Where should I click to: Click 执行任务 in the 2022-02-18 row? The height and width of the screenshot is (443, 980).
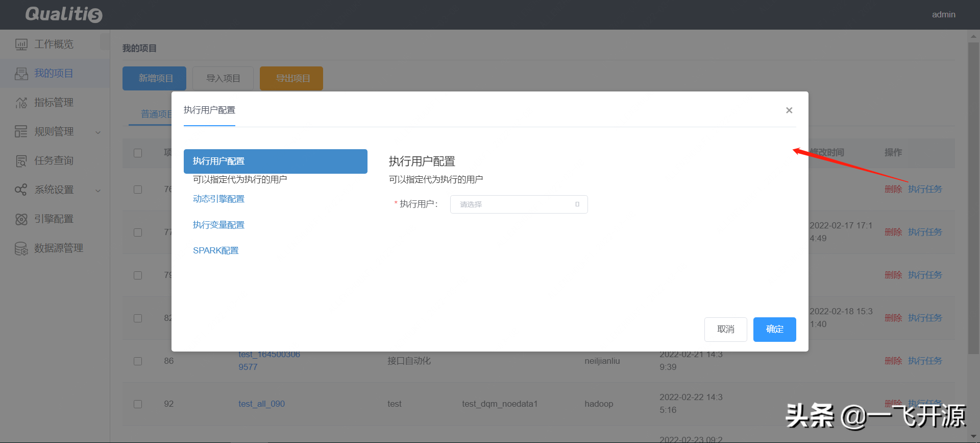click(x=925, y=318)
